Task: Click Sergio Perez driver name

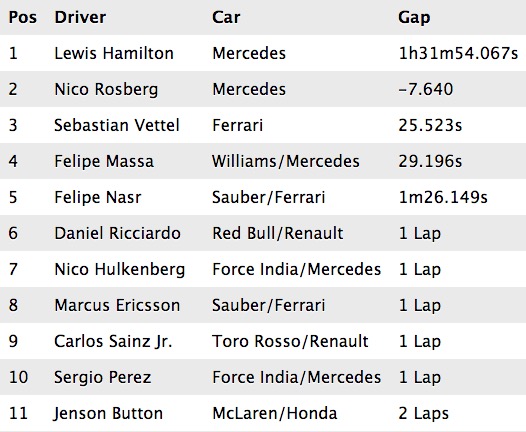Action: tap(103, 378)
